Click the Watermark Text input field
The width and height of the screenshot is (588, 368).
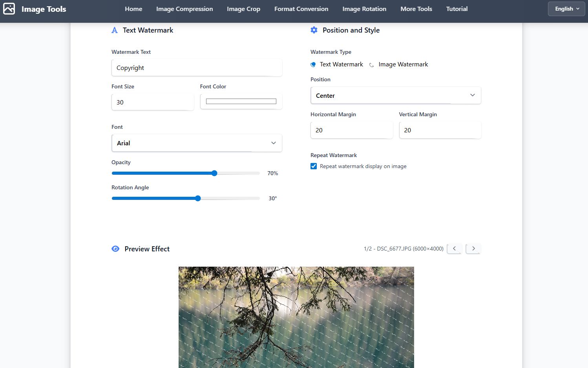(197, 68)
